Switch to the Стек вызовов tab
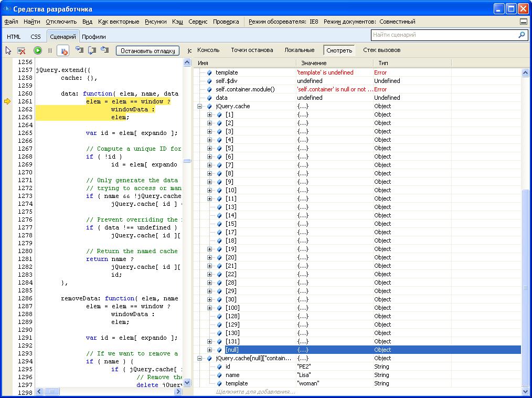Viewport: 532px width, 398px height. (381, 50)
